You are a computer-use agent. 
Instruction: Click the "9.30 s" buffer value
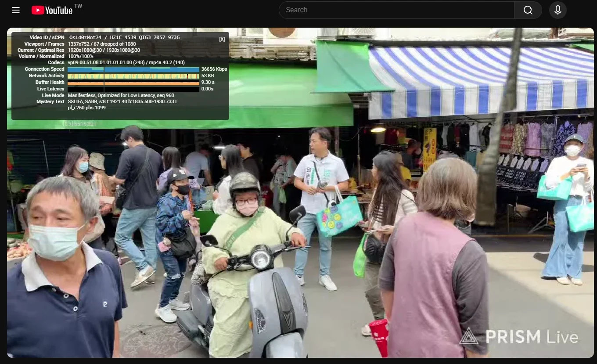[208, 83]
